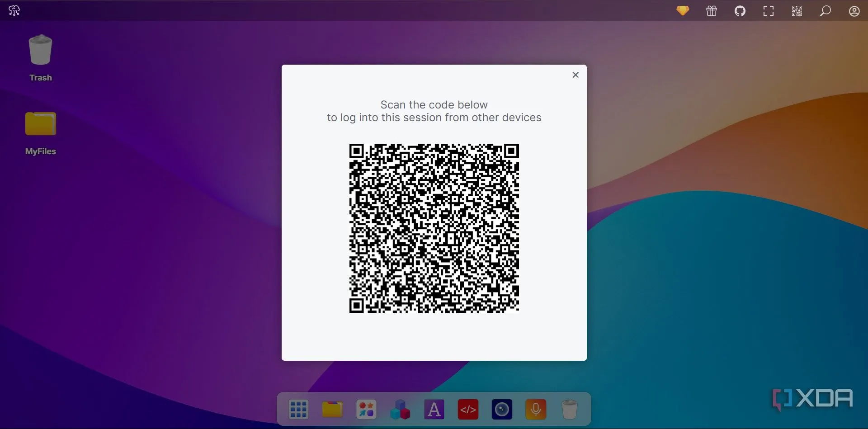Open the yellow file explorer folder in dock
The width and height of the screenshot is (868, 429).
coord(332,410)
